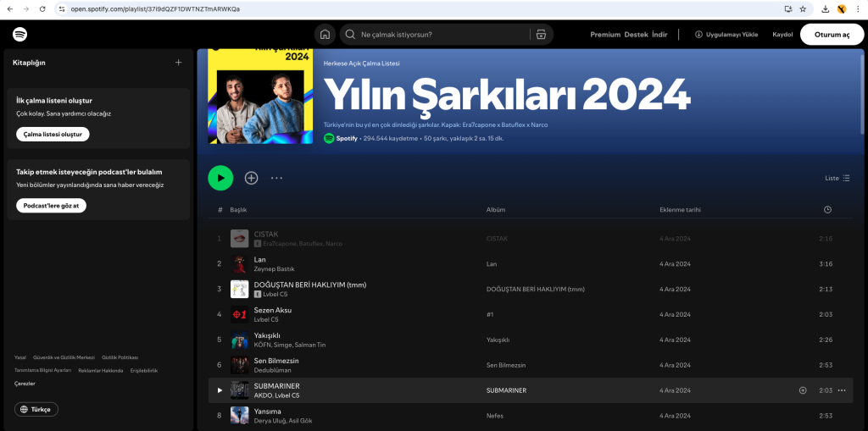
Task: Click the Sen Bilmezsin album link
Action: tap(506, 365)
